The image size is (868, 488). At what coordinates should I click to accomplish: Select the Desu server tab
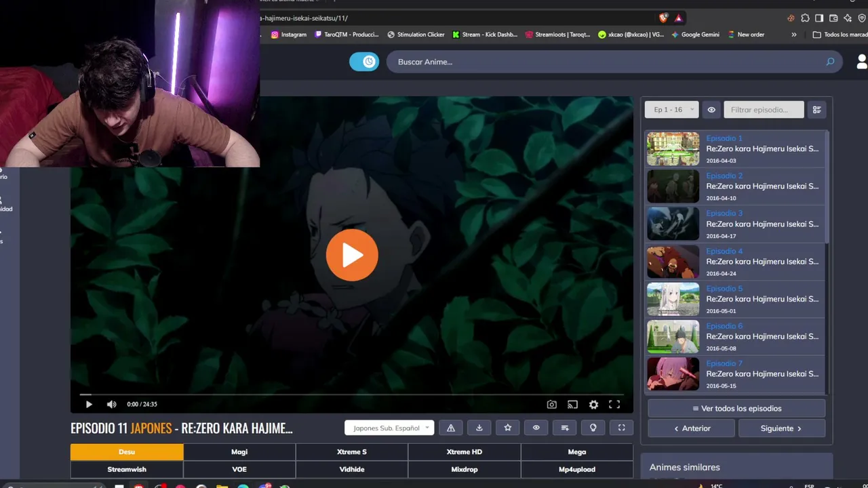[127, 452]
